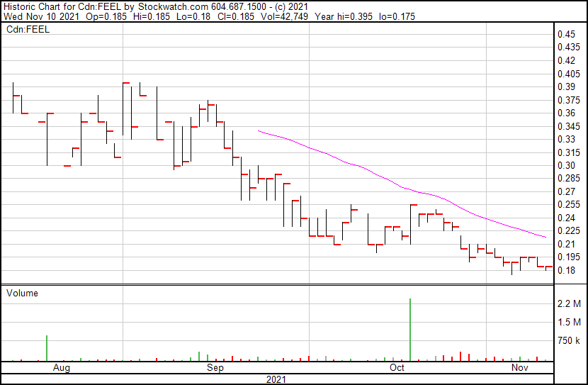Screen dimensions: 588x385
Task: Select the 0.435 price axis label
Action: pos(569,48)
